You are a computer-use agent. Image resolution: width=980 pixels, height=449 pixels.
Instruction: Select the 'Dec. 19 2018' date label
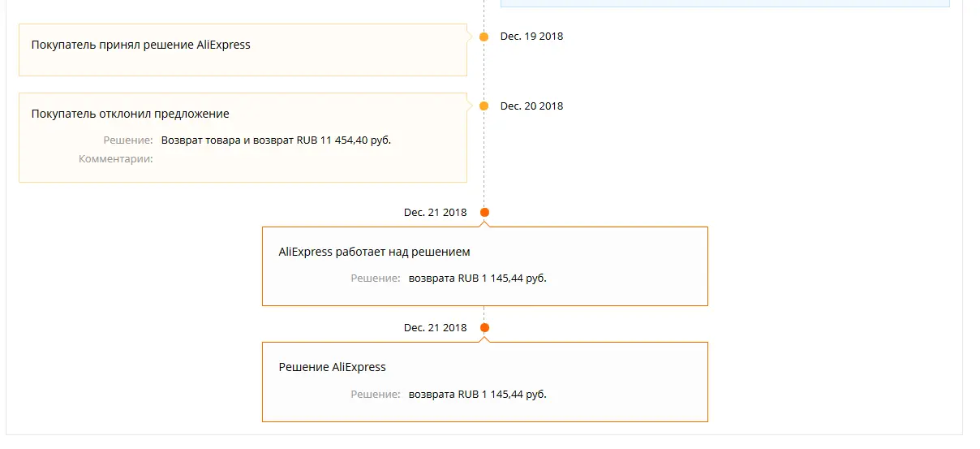coord(531,37)
